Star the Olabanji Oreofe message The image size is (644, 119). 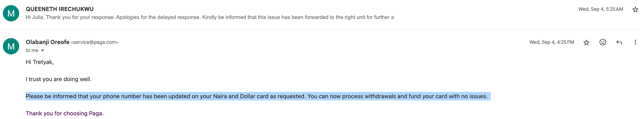(x=586, y=42)
